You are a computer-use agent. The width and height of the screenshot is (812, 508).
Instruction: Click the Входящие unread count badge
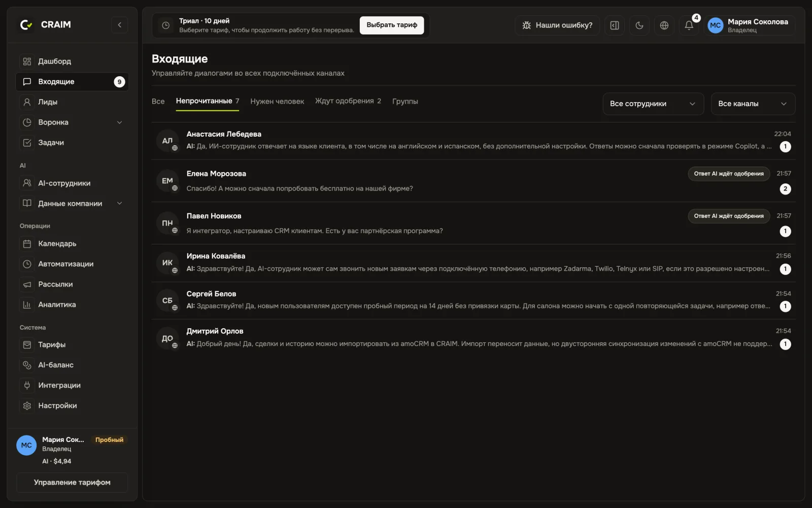(119, 82)
